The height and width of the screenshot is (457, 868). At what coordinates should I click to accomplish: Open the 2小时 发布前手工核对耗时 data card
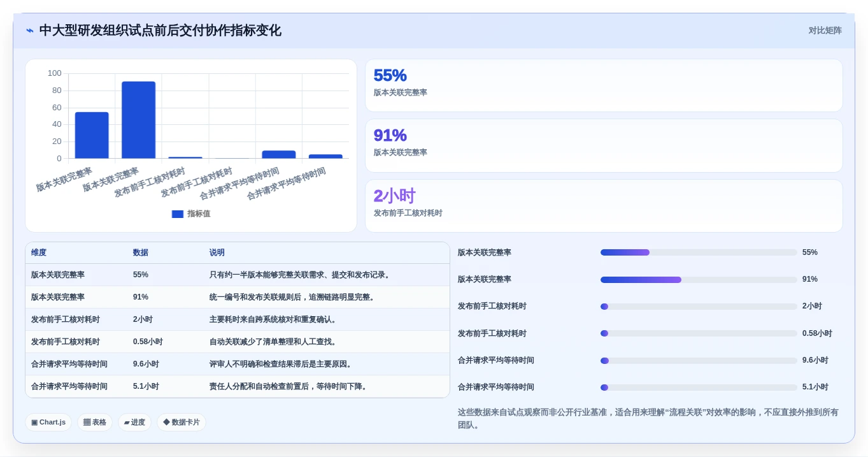[604, 206]
